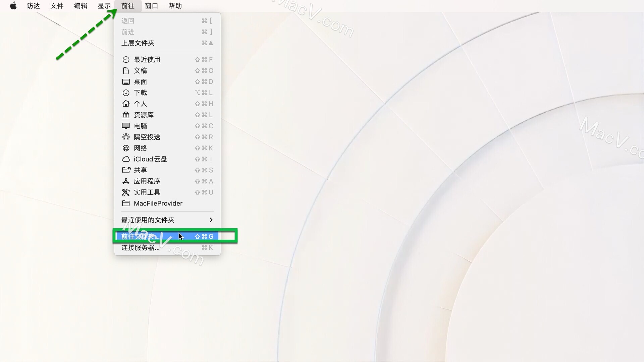644x362 pixels.
Task: Click the shared folder icon for 共享
Action: click(126, 170)
